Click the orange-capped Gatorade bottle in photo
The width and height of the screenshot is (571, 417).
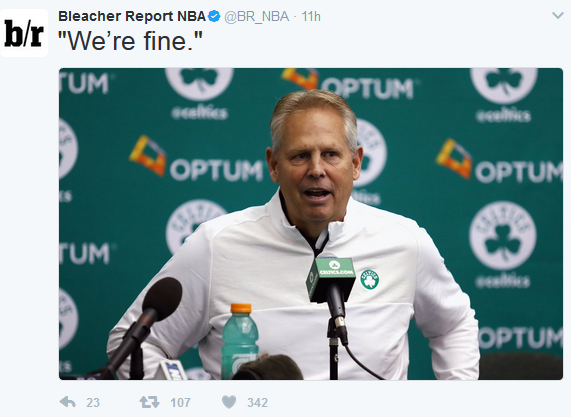tap(240, 341)
